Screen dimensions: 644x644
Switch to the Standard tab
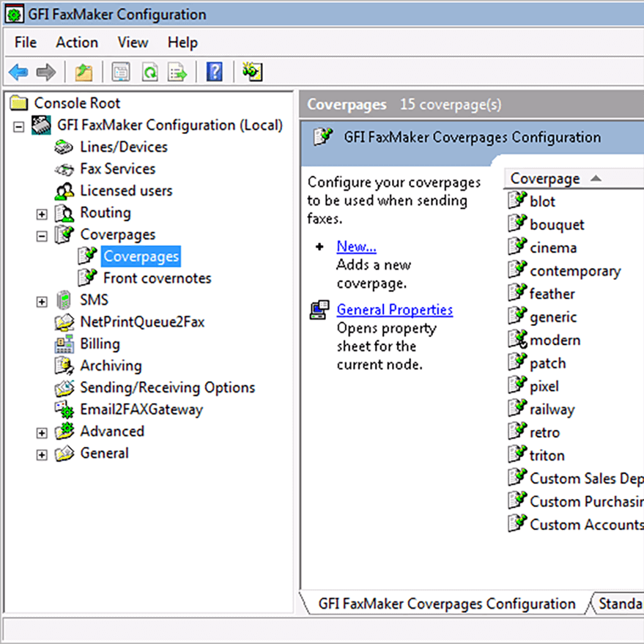(x=619, y=604)
